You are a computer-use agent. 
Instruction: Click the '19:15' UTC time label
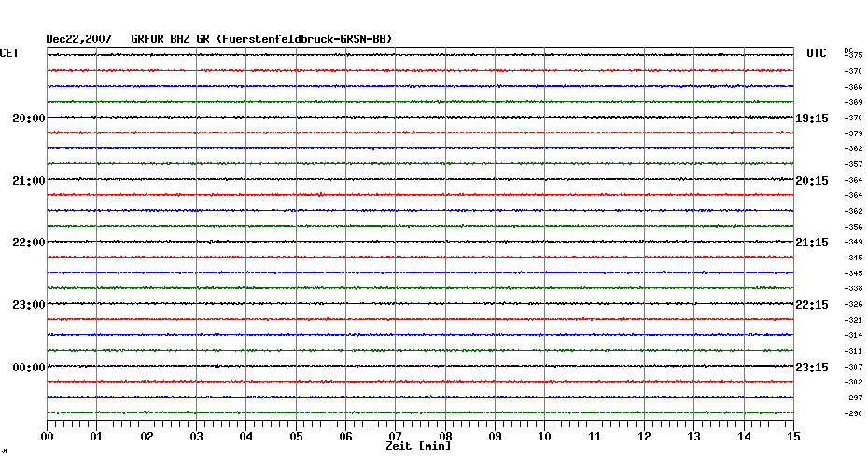coord(812,119)
